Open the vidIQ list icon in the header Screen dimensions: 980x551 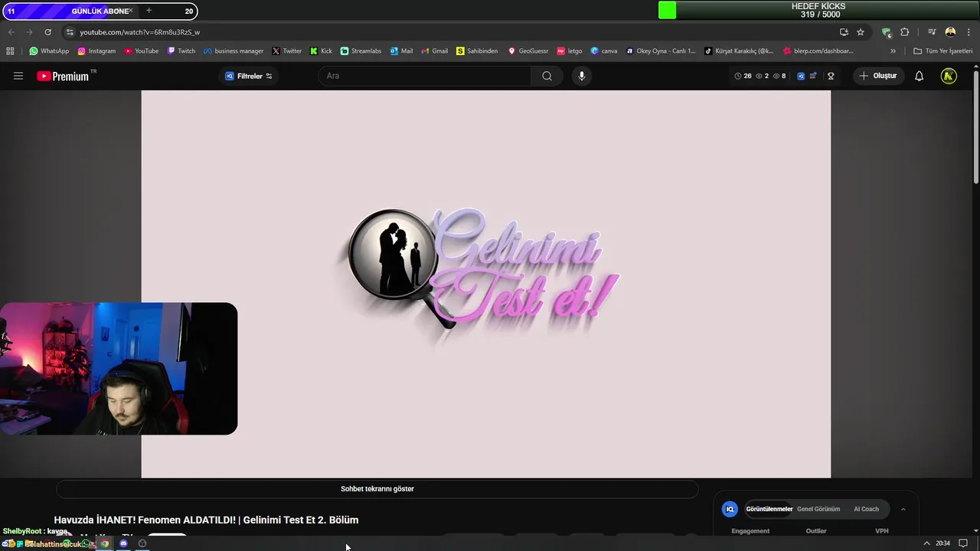813,76
